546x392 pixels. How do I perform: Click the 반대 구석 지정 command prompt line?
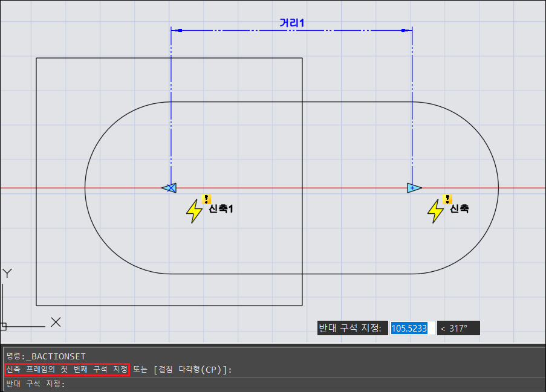point(36,384)
